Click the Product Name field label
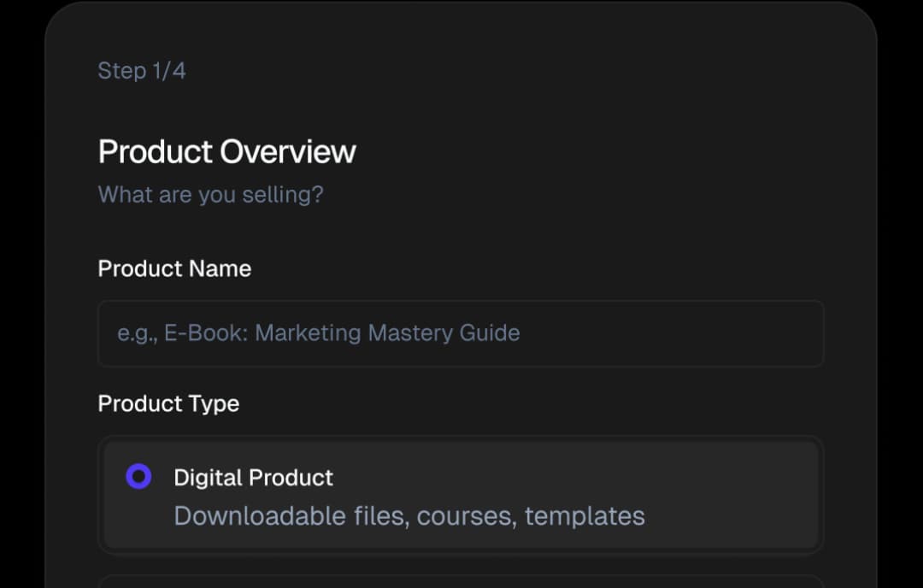The width and height of the screenshot is (923, 588). point(174,268)
